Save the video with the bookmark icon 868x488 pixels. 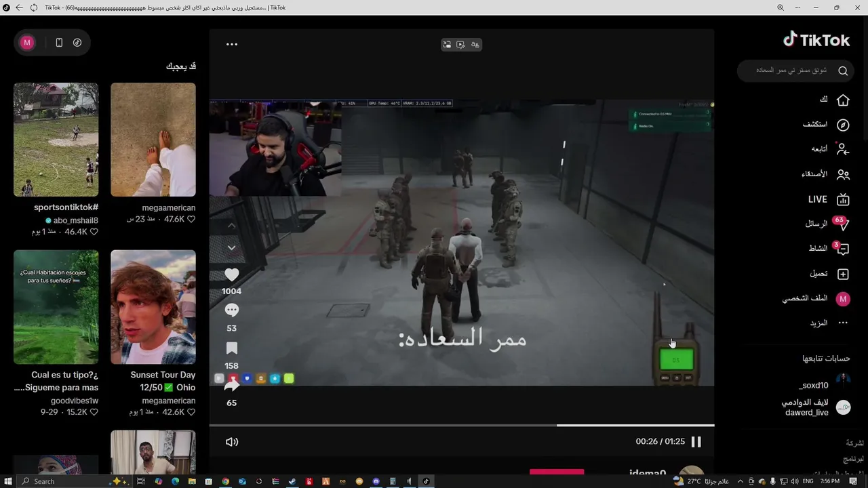point(232,348)
